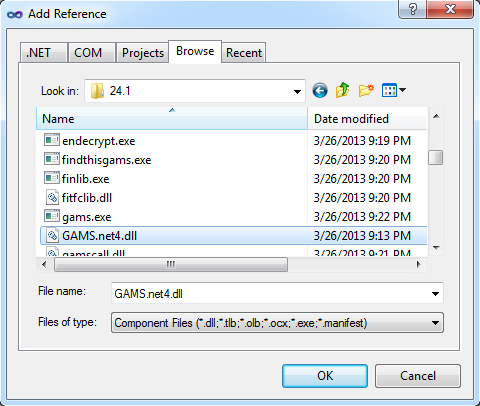Select findthisgams.exe in the file list
The width and height of the screenshot is (480, 406).
tap(106, 160)
